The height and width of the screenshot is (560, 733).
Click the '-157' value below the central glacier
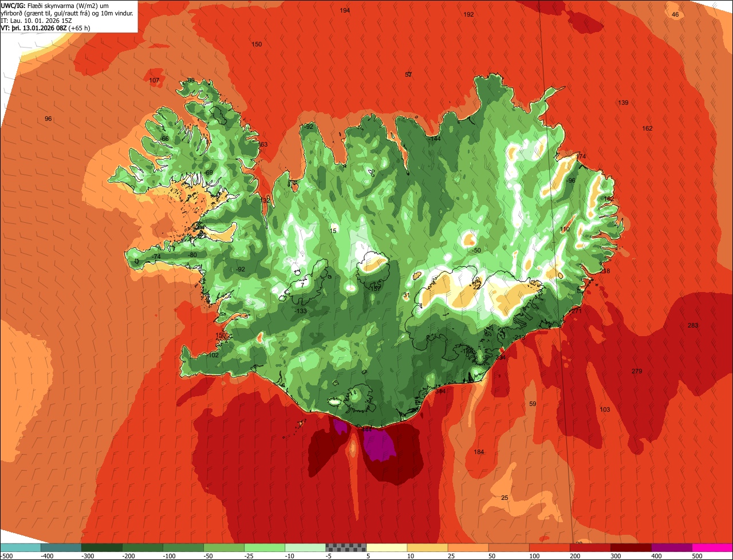point(375,289)
